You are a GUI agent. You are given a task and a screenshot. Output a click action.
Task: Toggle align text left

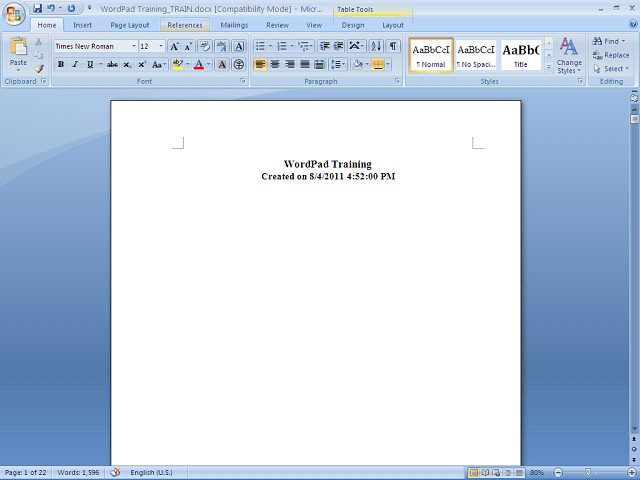tap(260, 64)
